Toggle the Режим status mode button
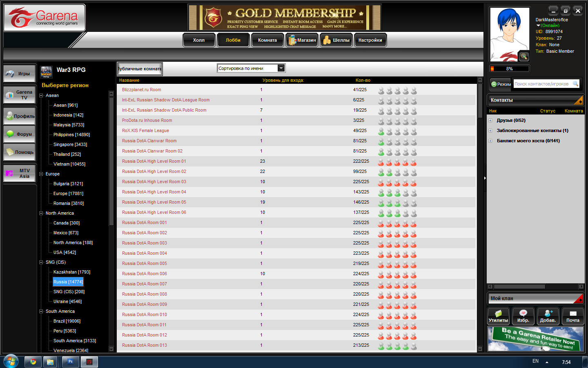Viewport: 588px width, 368px height. 501,84
